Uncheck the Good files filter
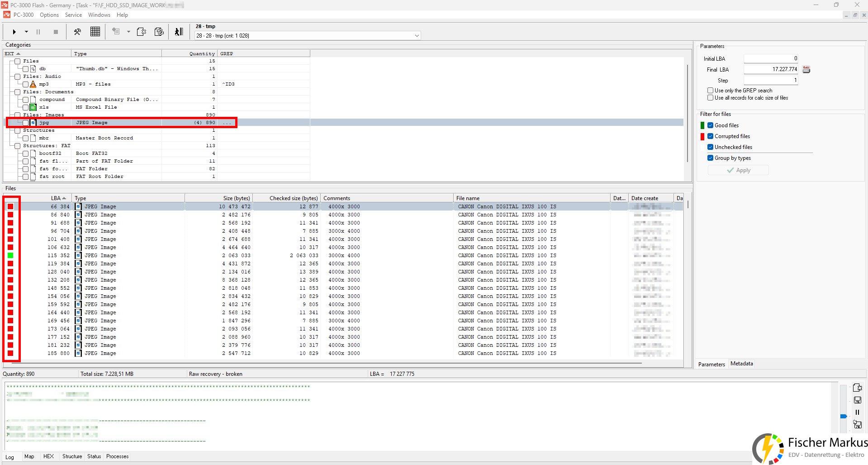The height and width of the screenshot is (465, 868). coord(710,125)
